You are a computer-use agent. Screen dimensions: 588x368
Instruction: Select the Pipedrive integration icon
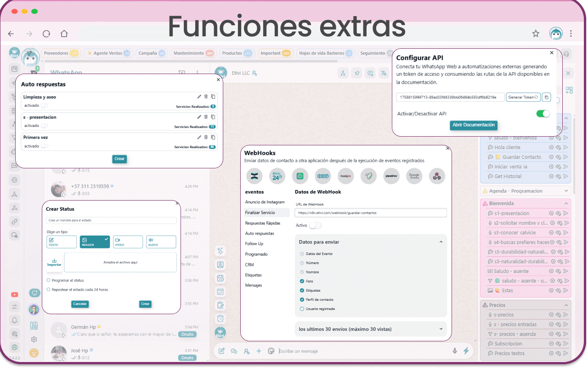[x=392, y=176]
